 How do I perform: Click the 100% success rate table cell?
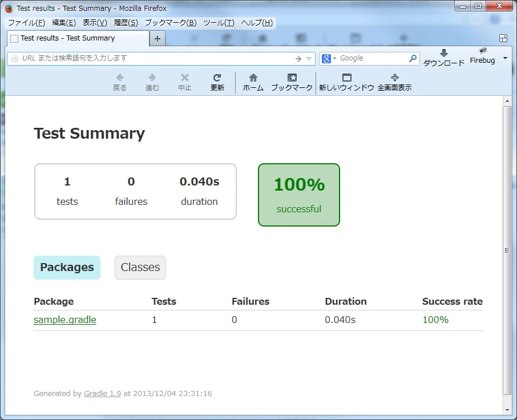pyautogui.click(x=435, y=320)
